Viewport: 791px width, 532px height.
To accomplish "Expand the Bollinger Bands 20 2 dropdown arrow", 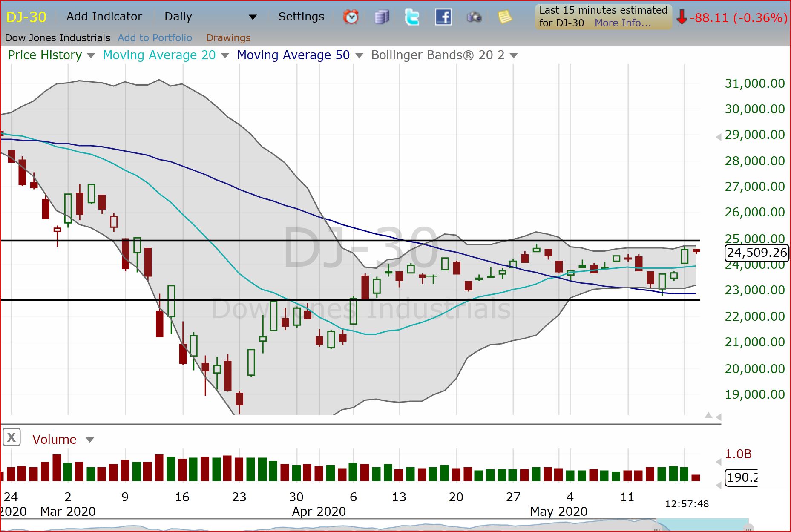I will tap(514, 56).
